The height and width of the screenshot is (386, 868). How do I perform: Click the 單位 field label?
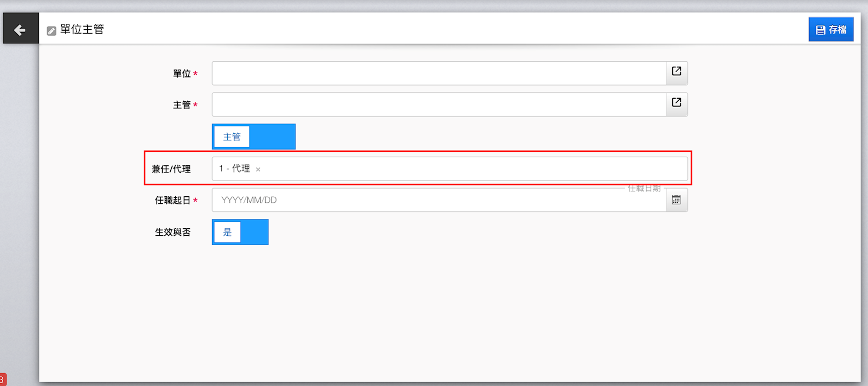(182, 74)
